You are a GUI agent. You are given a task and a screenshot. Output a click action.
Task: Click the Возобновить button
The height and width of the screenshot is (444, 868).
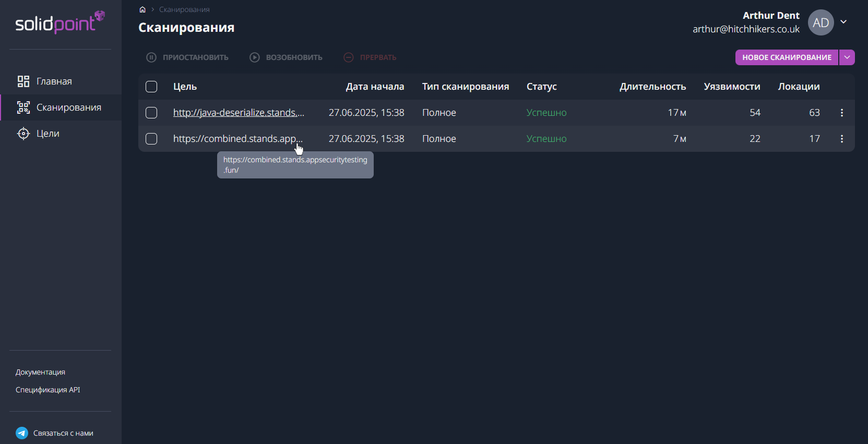[286, 57]
